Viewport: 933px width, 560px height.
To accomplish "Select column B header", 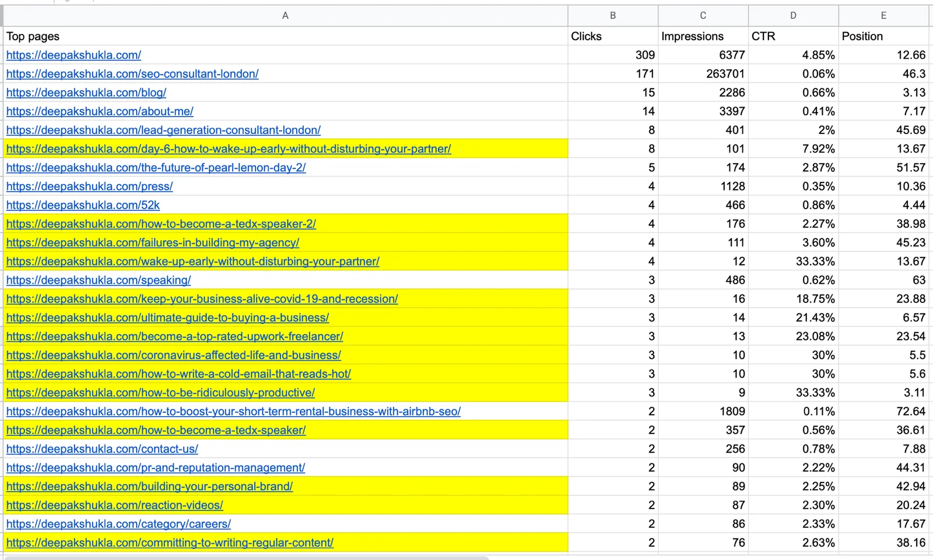I will click(x=613, y=16).
